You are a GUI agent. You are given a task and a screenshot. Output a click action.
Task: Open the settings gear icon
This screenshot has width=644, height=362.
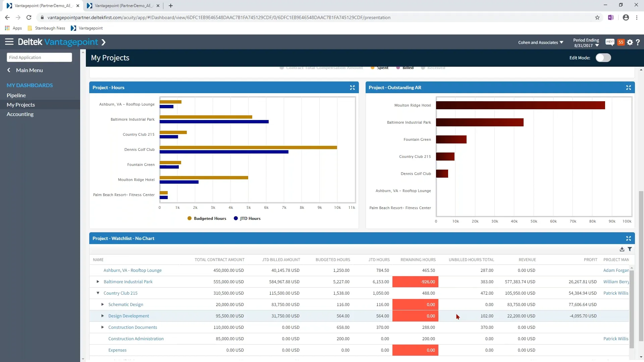(x=630, y=42)
